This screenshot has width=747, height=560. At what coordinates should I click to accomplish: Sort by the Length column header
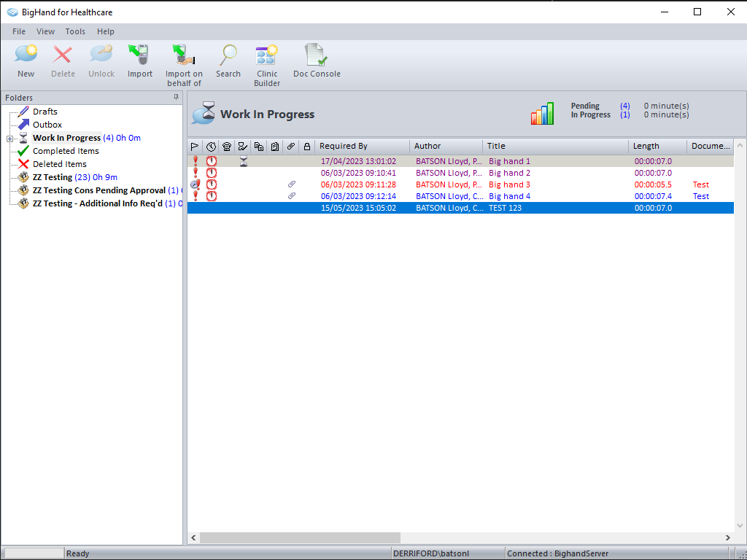click(x=657, y=146)
